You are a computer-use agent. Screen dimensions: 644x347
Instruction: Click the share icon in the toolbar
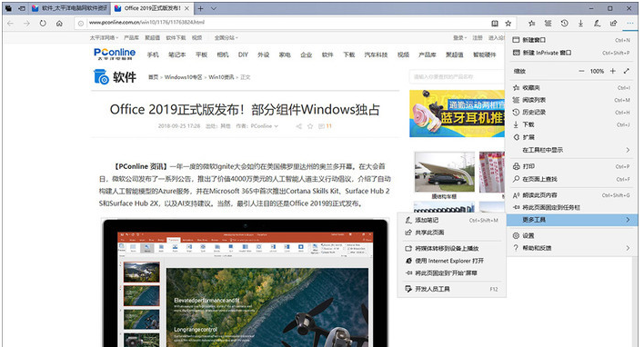click(614, 24)
